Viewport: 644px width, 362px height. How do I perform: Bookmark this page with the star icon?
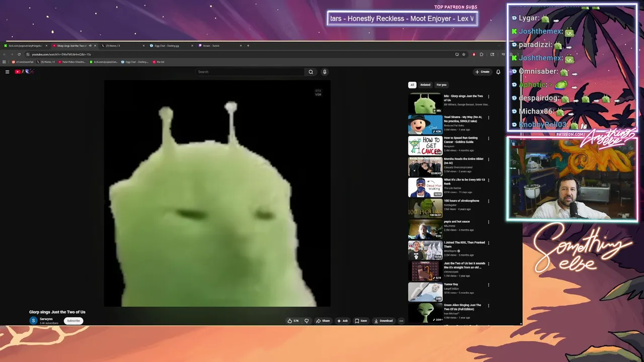[x=463, y=54]
